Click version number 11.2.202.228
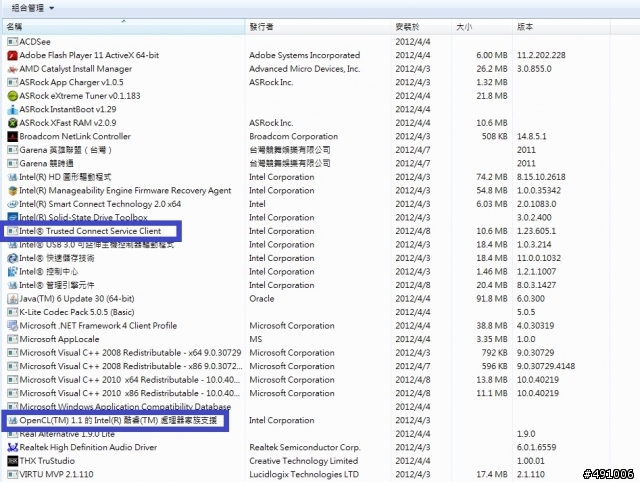640x482 pixels. pos(541,55)
